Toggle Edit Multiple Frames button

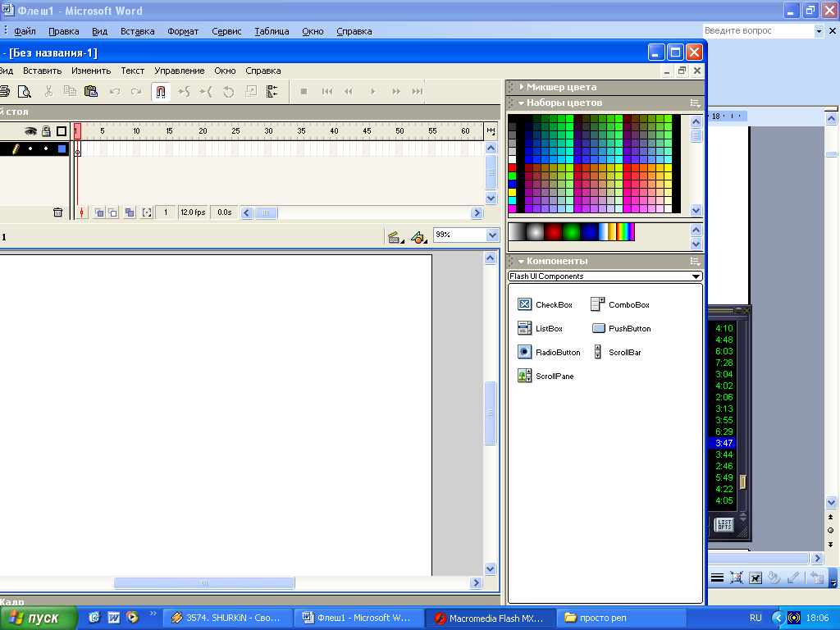pyautogui.click(x=130, y=212)
